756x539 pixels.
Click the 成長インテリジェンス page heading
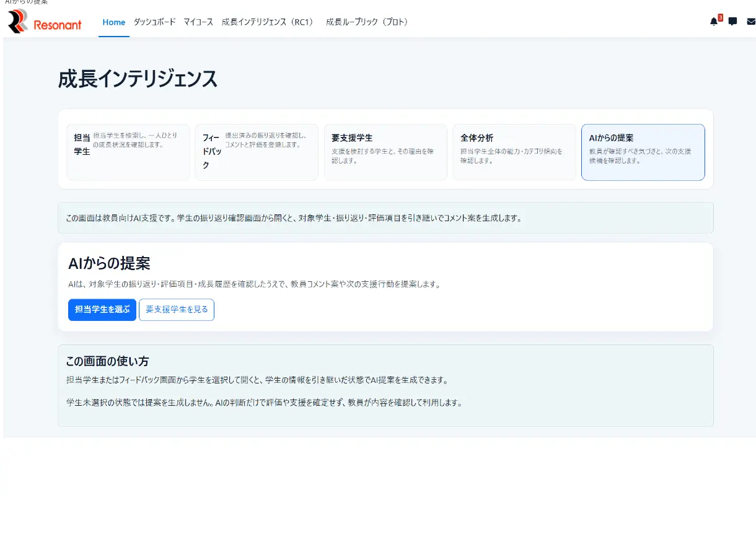pyautogui.click(x=138, y=79)
